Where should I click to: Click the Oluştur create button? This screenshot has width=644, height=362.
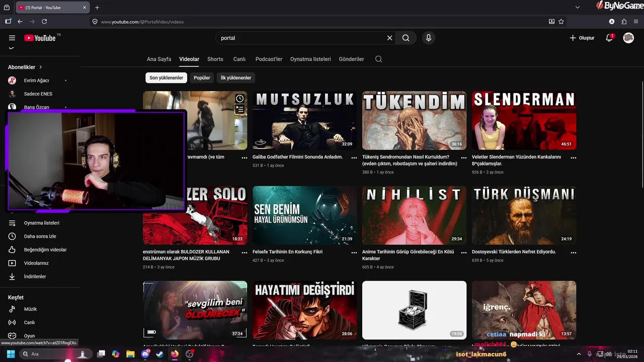[582, 38]
